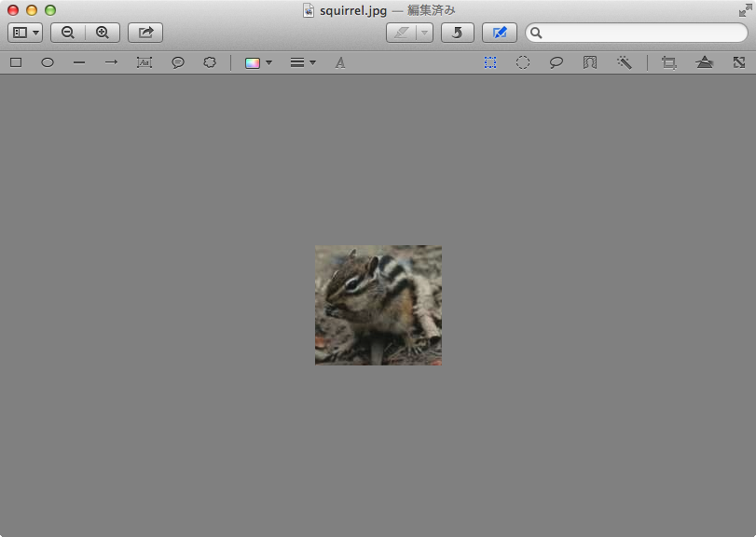Toggle the edit toolbar button
756x537 pixels.
tap(499, 33)
